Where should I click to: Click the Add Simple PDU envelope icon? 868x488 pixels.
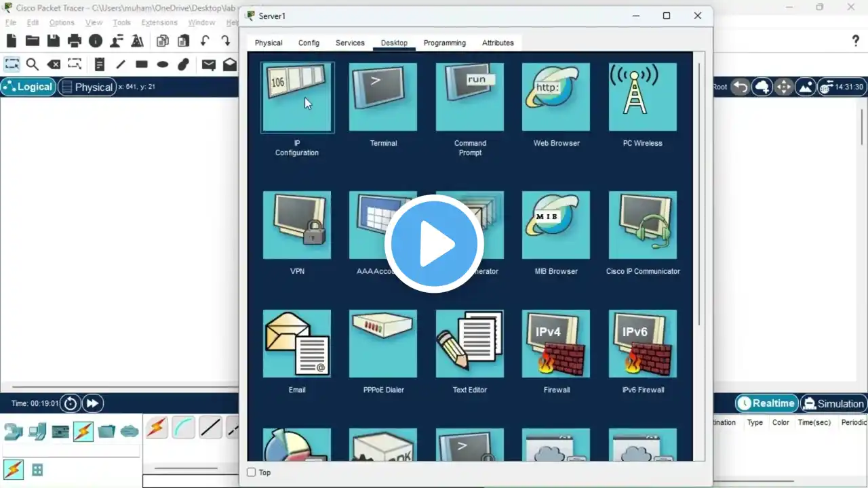coord(209,64)
